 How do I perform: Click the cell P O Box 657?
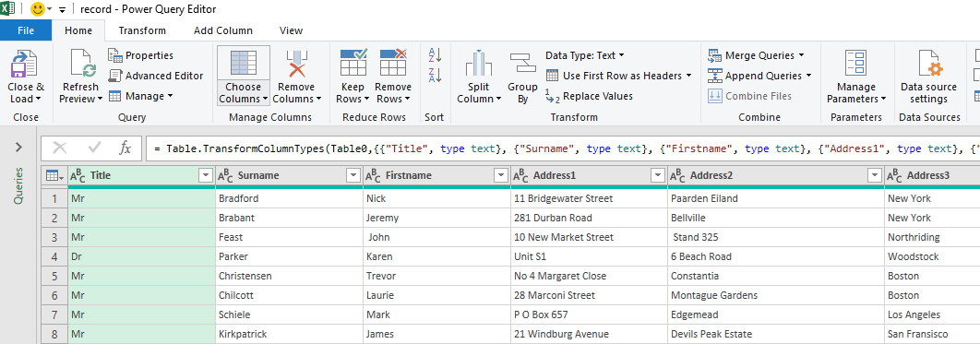click(589, 314)
